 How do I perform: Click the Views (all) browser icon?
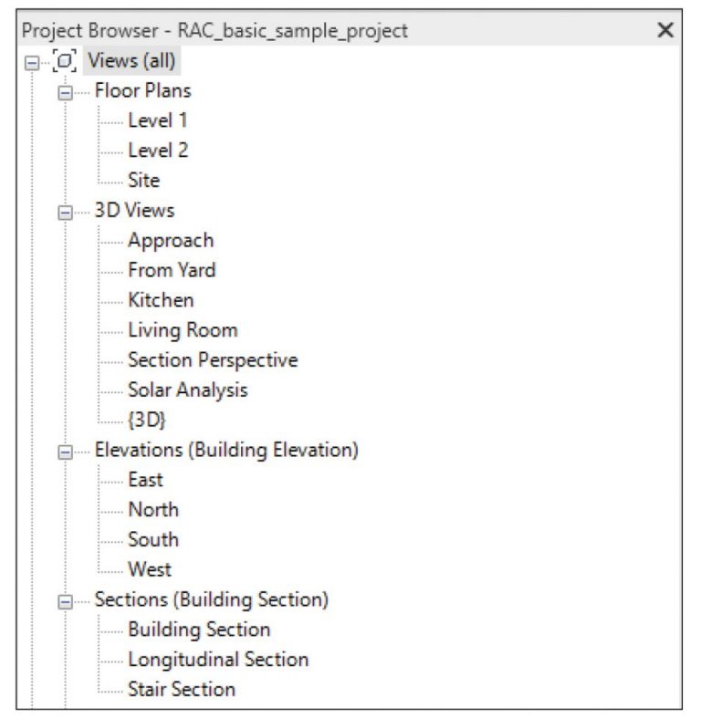(65, 62)
